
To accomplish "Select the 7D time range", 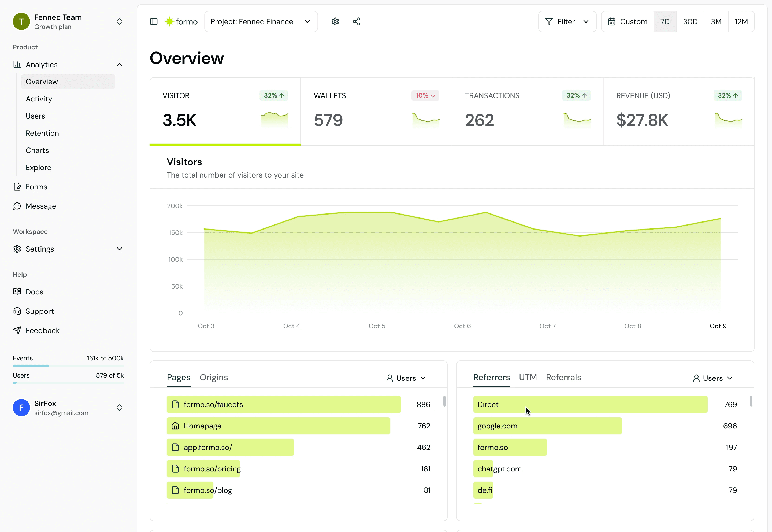I will tap(665, 22).
